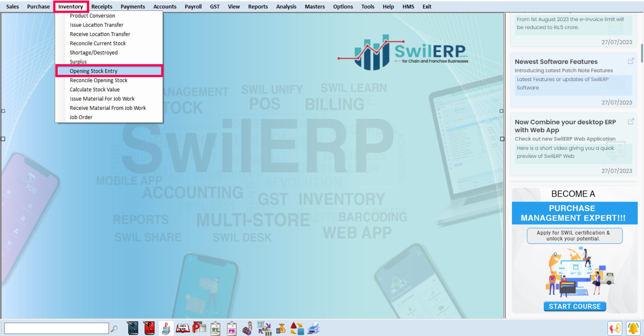Select Surplus menu entry
The width and height of the screenshot is (644, 336).
[109, 61]
